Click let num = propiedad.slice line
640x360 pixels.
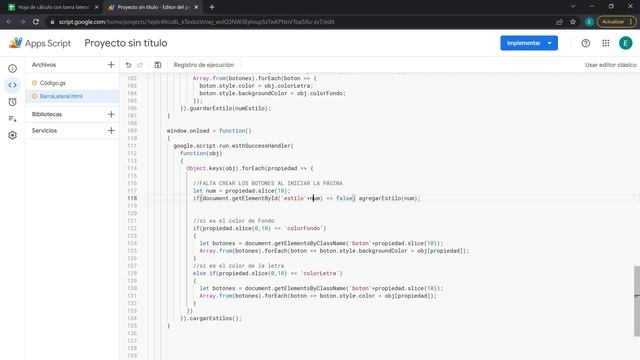point(242,191)
